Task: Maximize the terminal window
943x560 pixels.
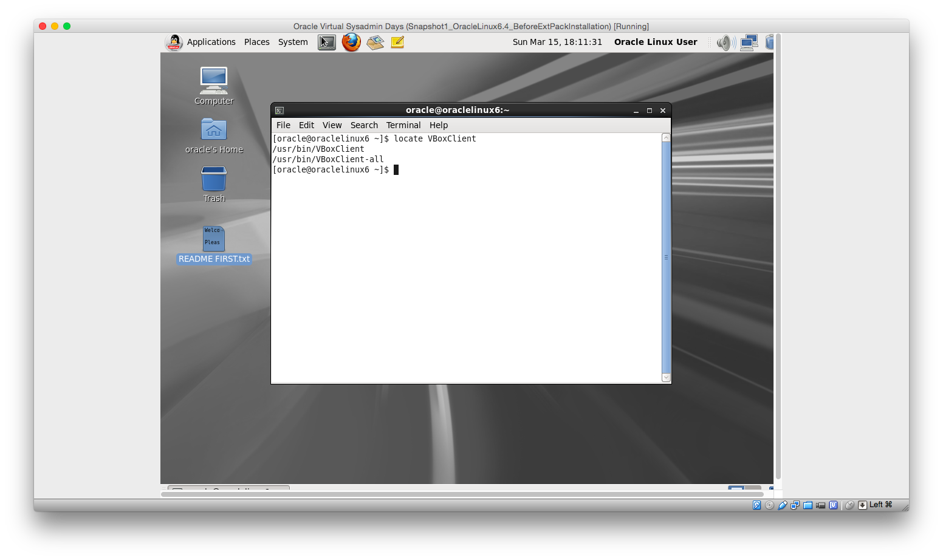Action: click(650, 111)
